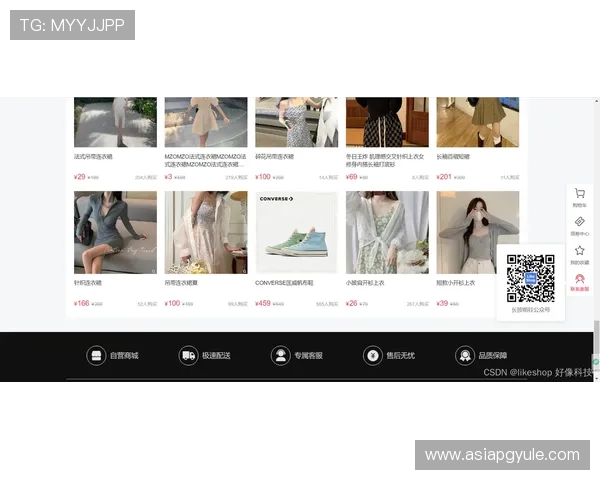This screenshot has width=600, height=480.
Task: Click the 吊带连衣裙裹 product title link
Action: tap(182, 283)
